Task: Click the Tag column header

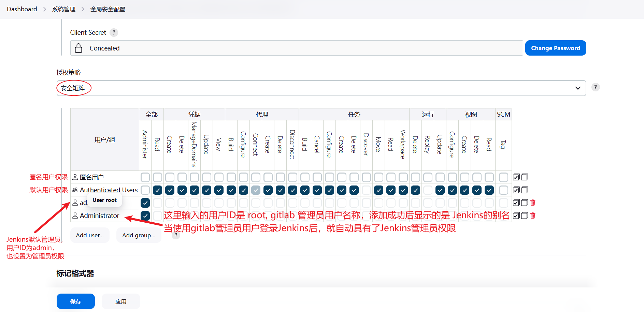Action: (503, 145)
